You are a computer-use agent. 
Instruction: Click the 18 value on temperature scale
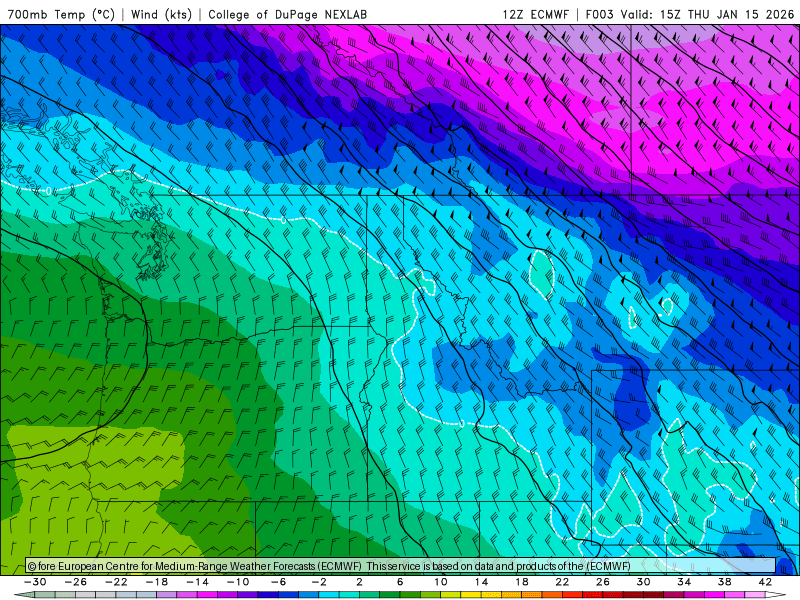[521, 582]
